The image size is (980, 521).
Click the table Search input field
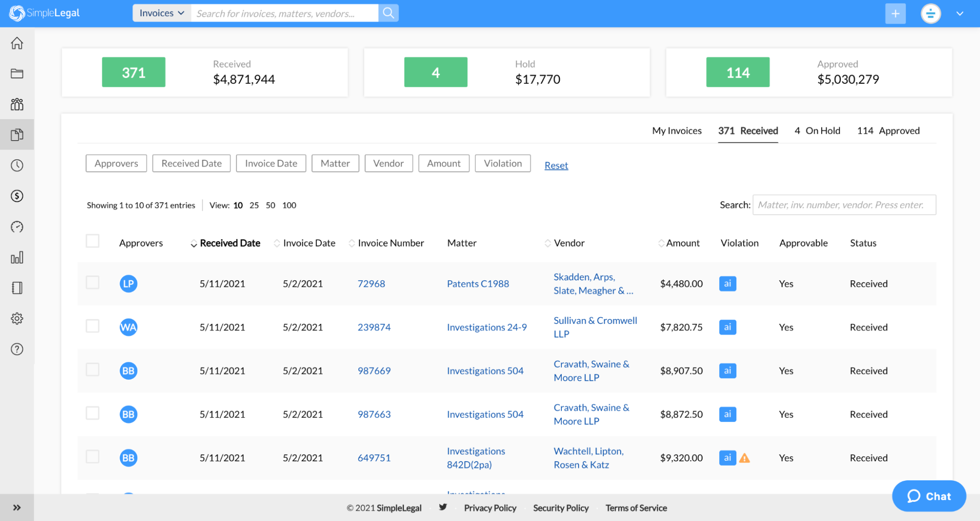(844, 205)
